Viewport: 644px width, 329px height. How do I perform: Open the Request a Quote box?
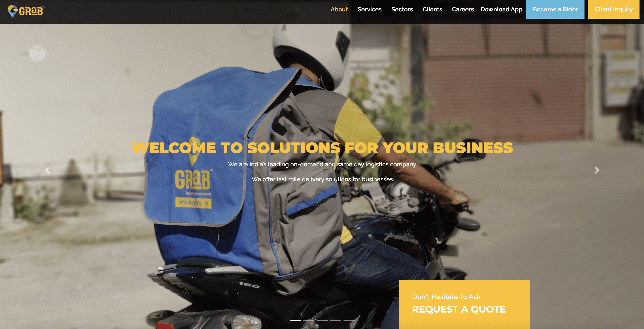464,305
